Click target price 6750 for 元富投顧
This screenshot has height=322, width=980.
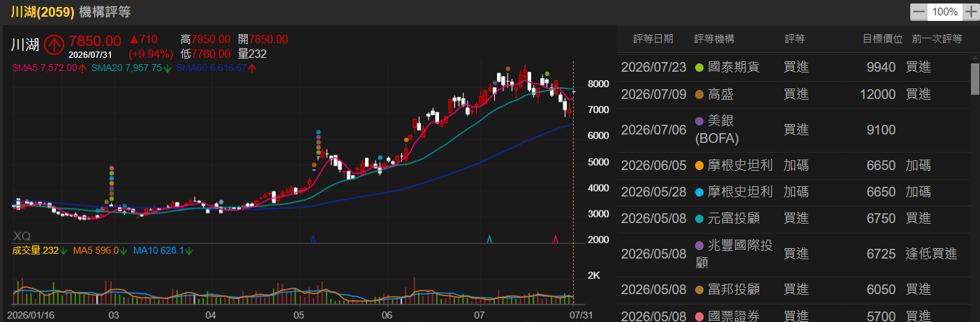pyautogui.click(x=879, y=218)
